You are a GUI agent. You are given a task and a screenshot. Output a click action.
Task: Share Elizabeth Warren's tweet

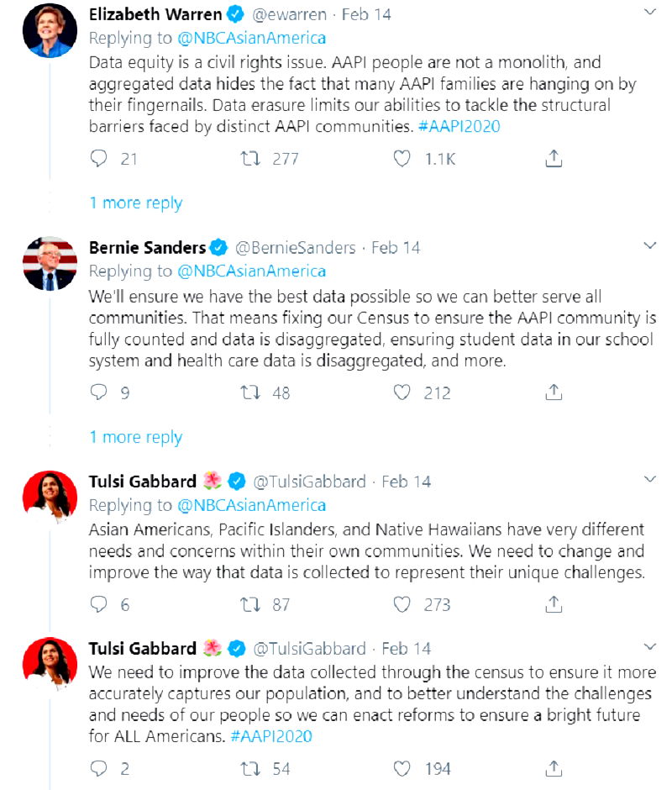click(554, 158)
